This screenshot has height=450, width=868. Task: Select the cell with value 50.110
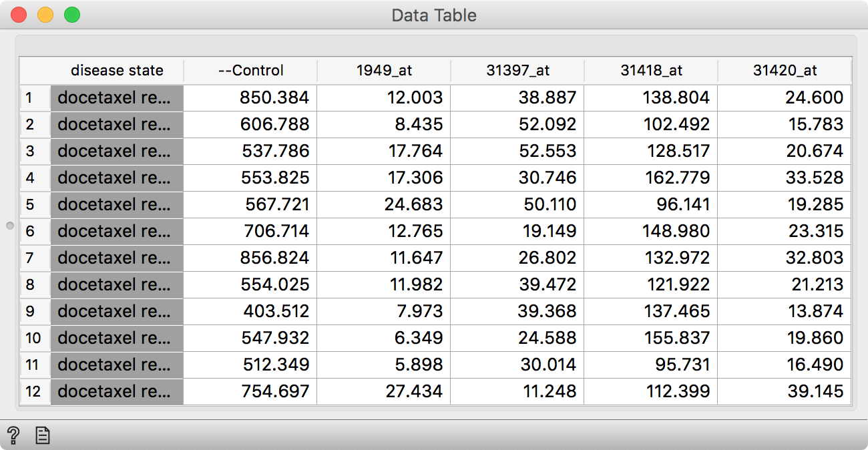(x=517, y=204)
